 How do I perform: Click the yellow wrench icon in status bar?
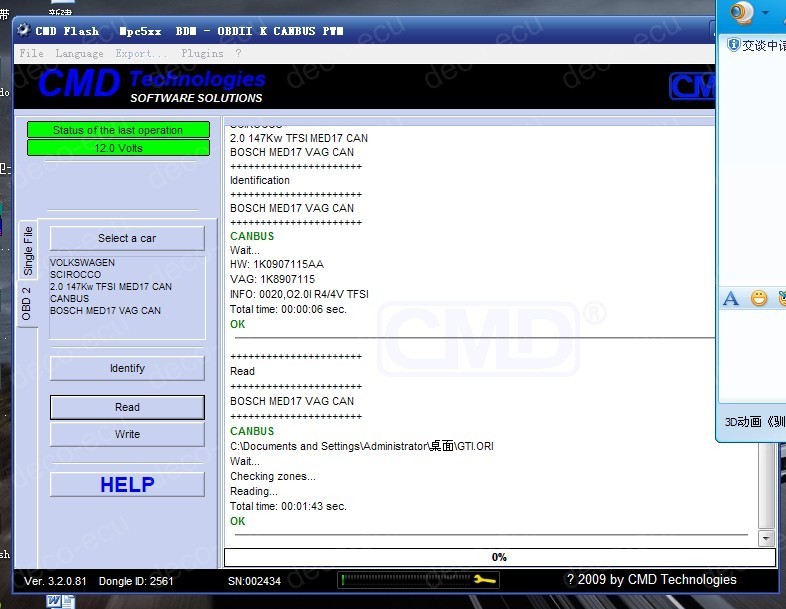(x=484, y=580)
